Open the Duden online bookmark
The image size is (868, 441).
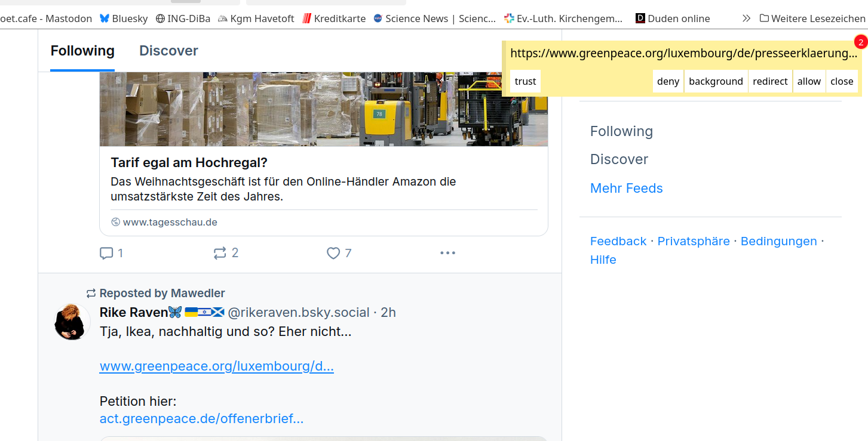coord(673,18)
